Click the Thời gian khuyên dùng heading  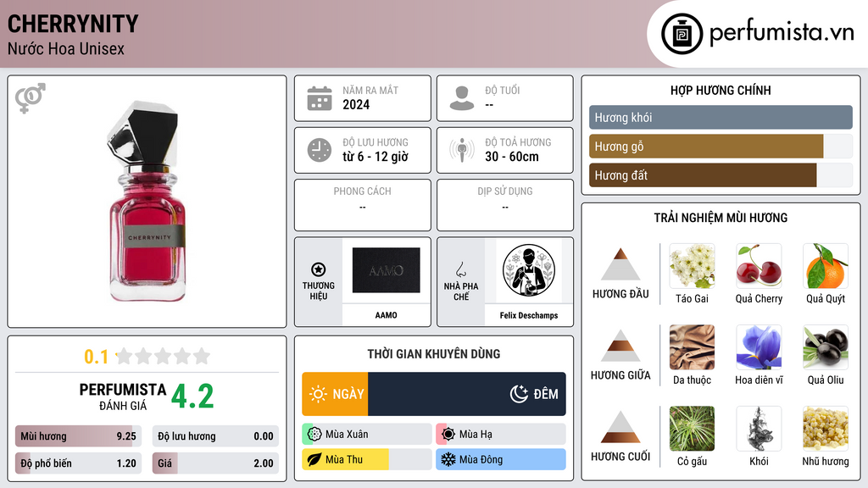click(x=434, y=354)
